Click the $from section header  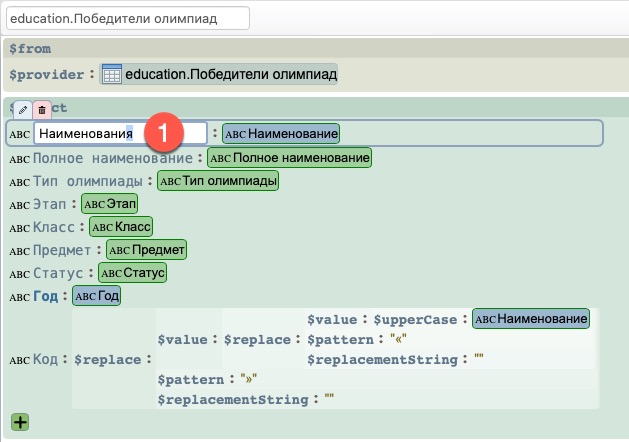click(30, 48)
